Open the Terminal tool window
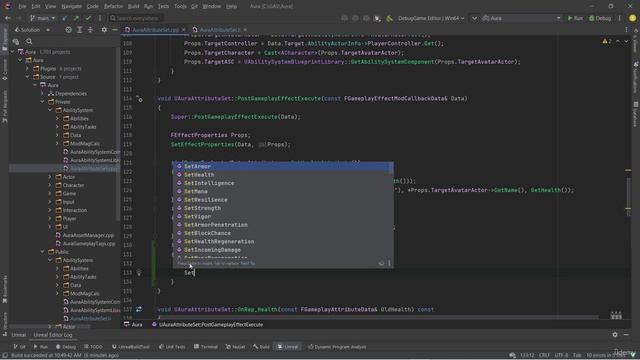The height and width of the screenshot is (360, 640). click(x=206, y=347)
